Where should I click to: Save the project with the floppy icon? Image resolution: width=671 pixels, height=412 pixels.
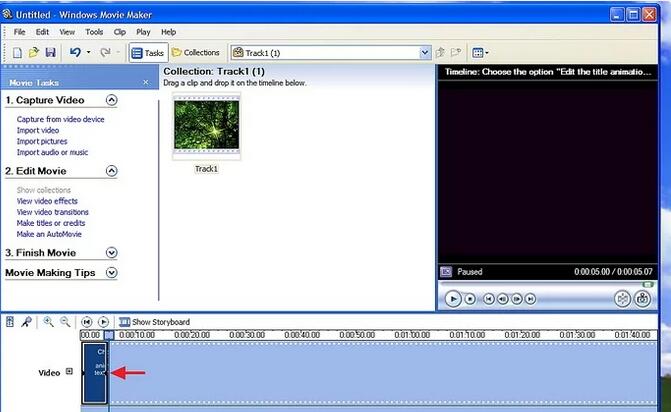[50, 53]
